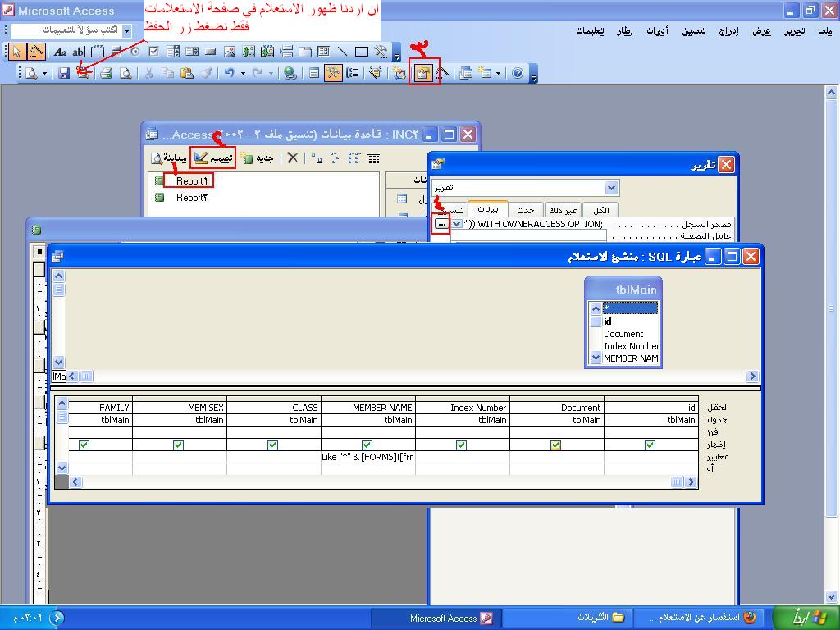840x630 pixels.
Task: Open the ملف (File) menu
Action: pos(825,31)
